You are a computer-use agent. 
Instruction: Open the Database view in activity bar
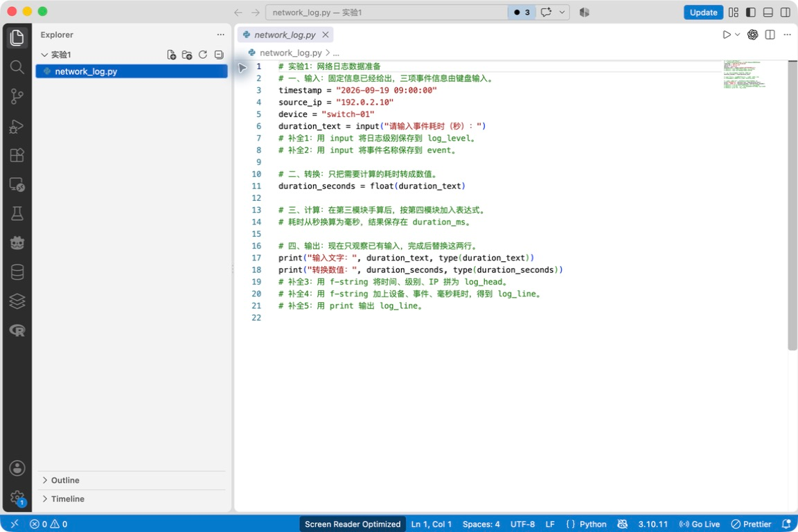pos(17,272)
